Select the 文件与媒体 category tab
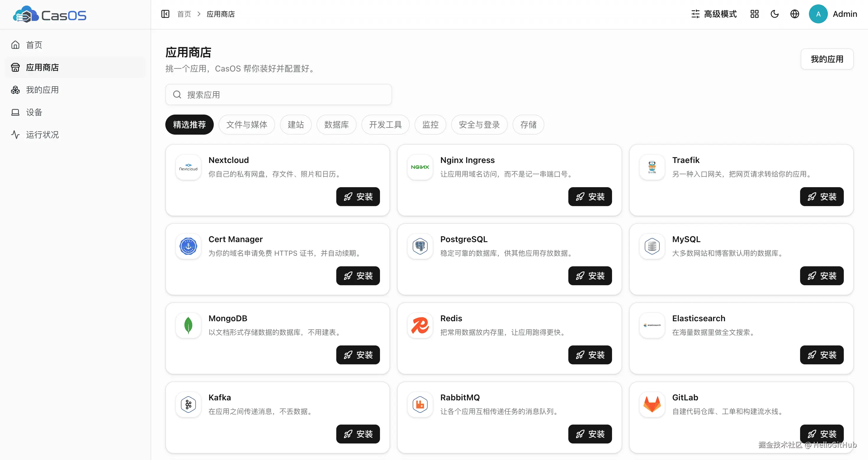 (247, 125)
